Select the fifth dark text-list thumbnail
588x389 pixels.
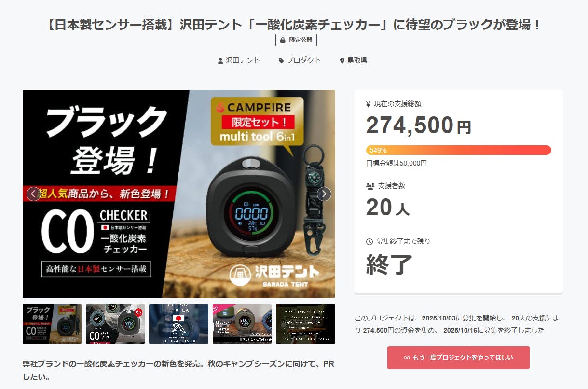click(x=305, y=324)
